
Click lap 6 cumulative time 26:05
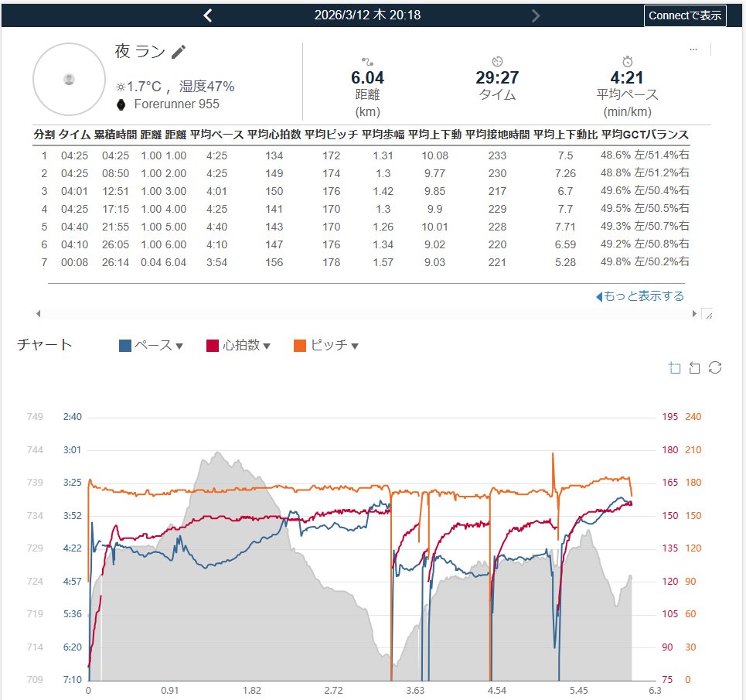[116, 244]
